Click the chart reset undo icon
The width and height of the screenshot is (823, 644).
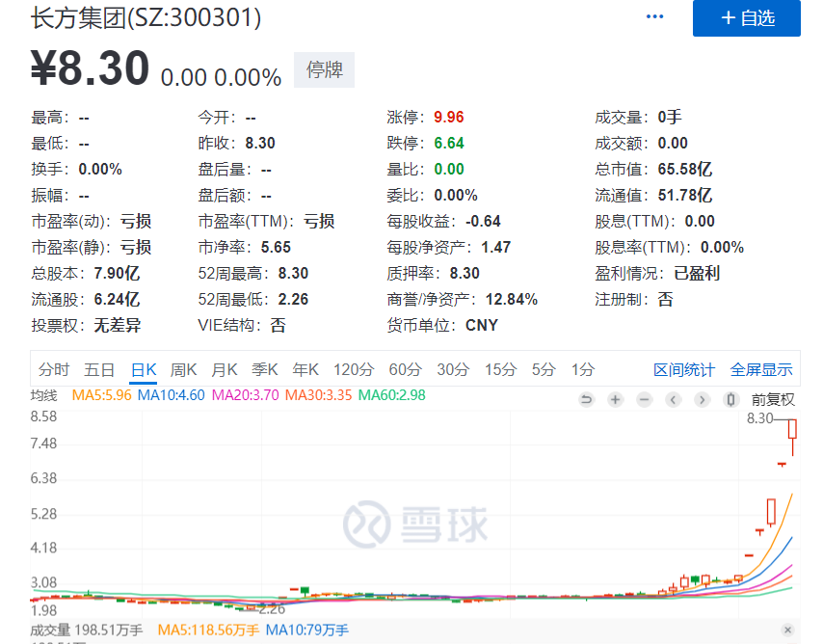click(586, 400)
